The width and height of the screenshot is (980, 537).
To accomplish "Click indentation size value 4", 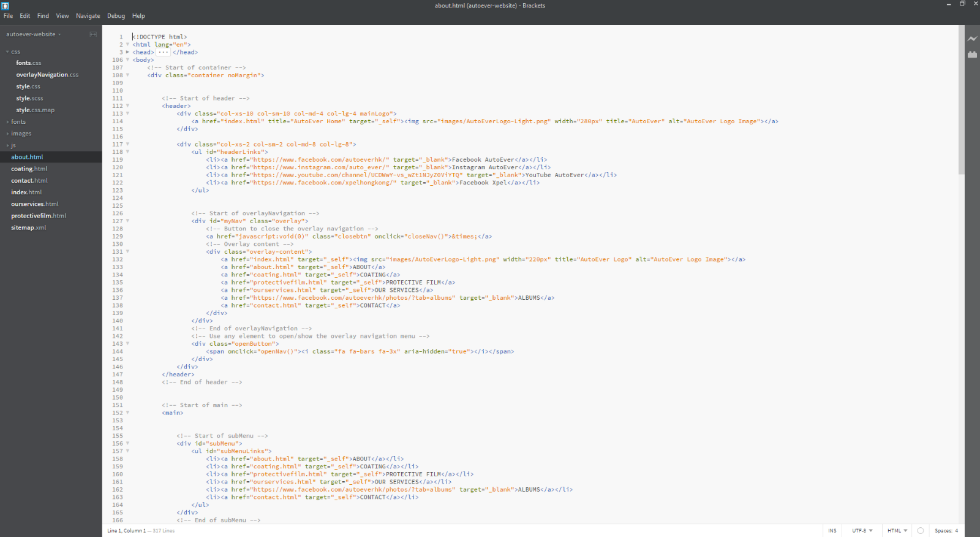I will click(957, 531).
